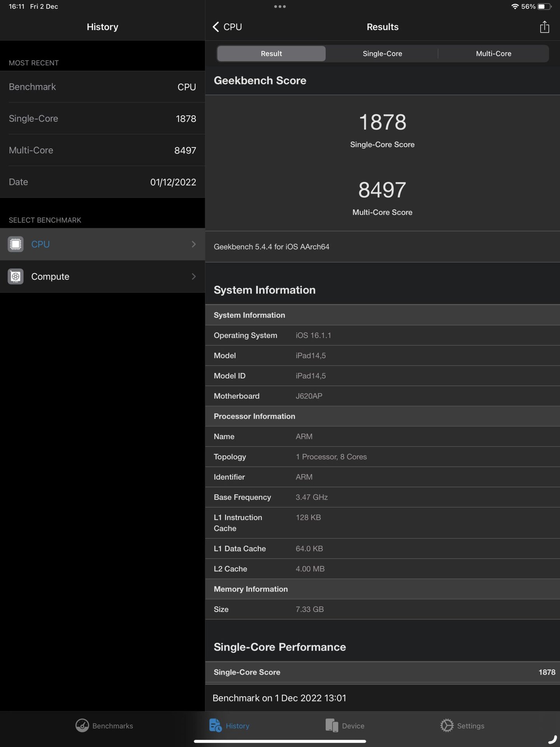The width and height of the screenshot is (560, 747).
Task: Tap the home indicator bar at bottom
Action: coord(280,742)
